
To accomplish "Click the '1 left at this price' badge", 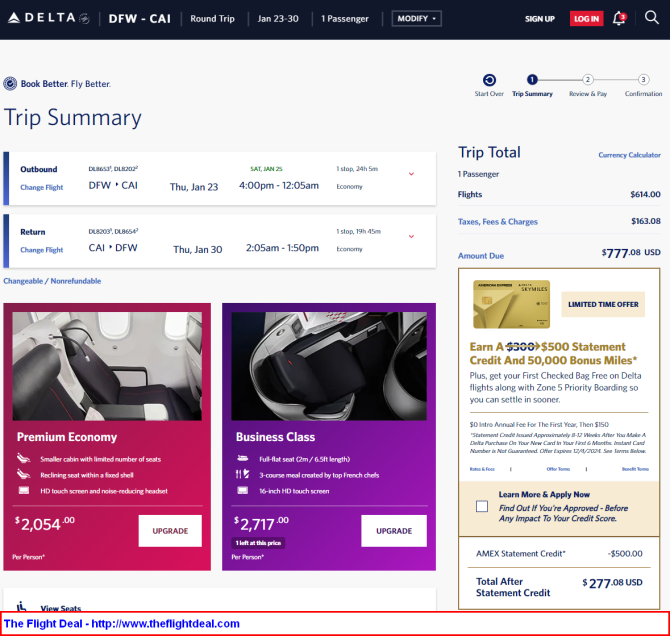I will (258, 543).
